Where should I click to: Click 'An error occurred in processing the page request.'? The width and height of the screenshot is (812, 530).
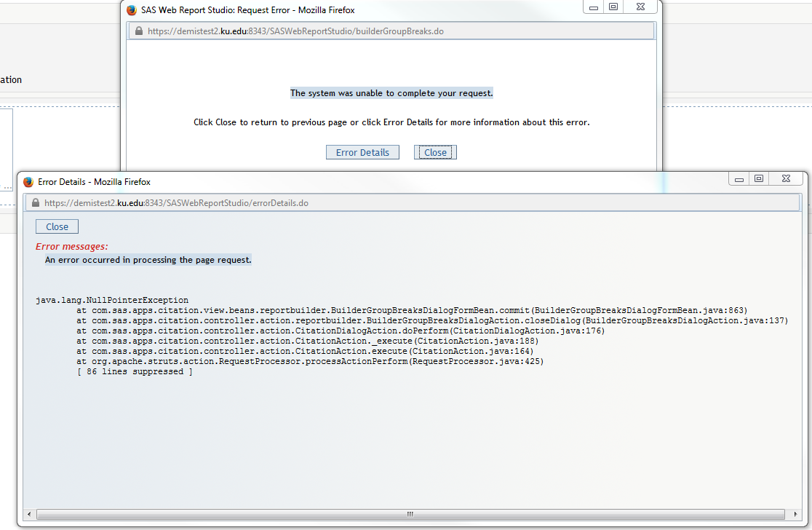[x=148, y=260]
